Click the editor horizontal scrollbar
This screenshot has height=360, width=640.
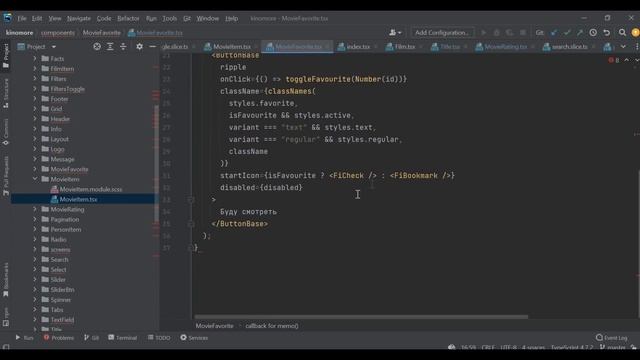[x=361, y=317]
